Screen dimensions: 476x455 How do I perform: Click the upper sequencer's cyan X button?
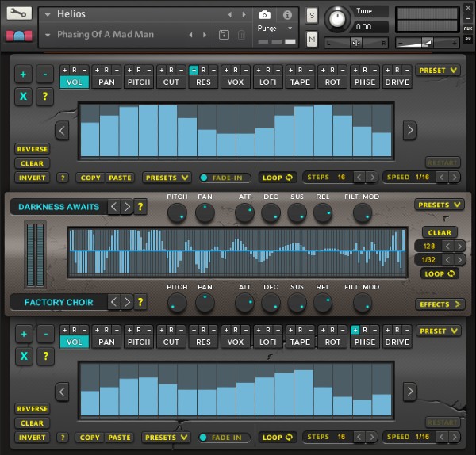pos(23,97)
